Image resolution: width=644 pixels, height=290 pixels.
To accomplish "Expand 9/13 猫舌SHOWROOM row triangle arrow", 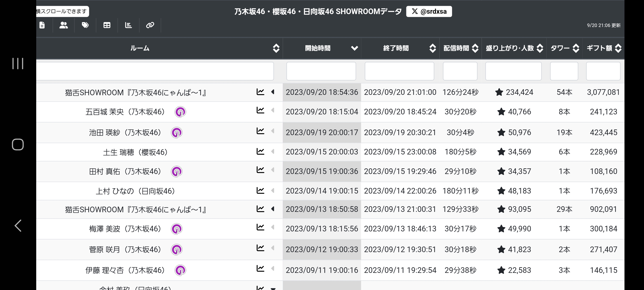I will [273, 209].
